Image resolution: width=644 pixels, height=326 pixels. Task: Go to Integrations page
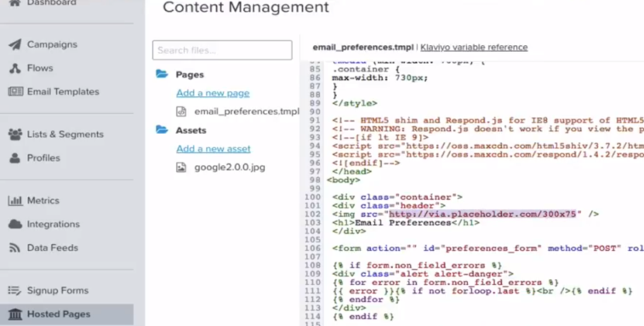click(54, 224)
